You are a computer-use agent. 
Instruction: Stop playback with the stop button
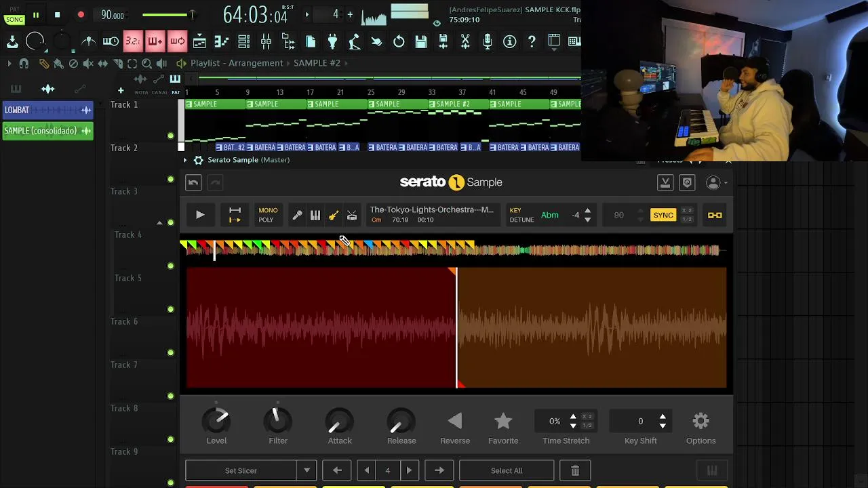pyautogui.click(x=58, y=14)
